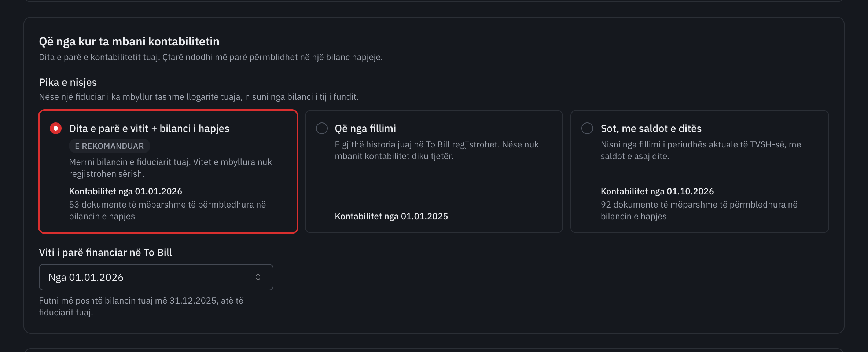Click the 'E REKOMANDUAR' badge
Viewport: 868px width, 352px height.
109,146
